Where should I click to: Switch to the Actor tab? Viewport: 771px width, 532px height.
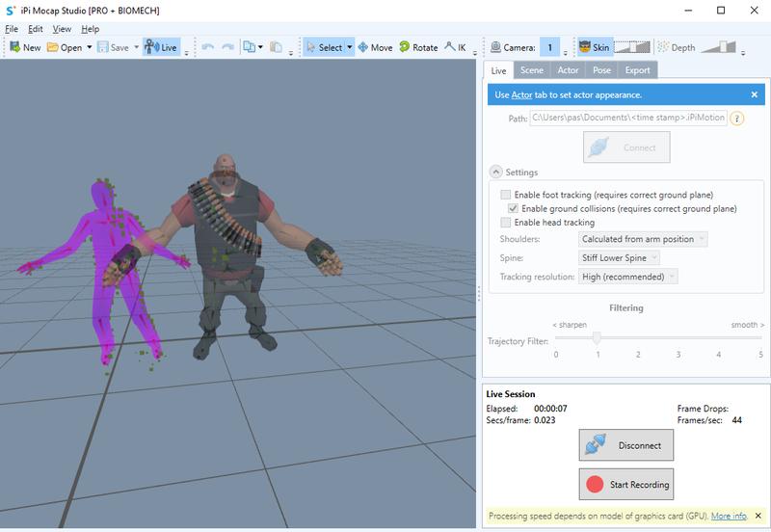pyautogui.click(x=568, y=70)
